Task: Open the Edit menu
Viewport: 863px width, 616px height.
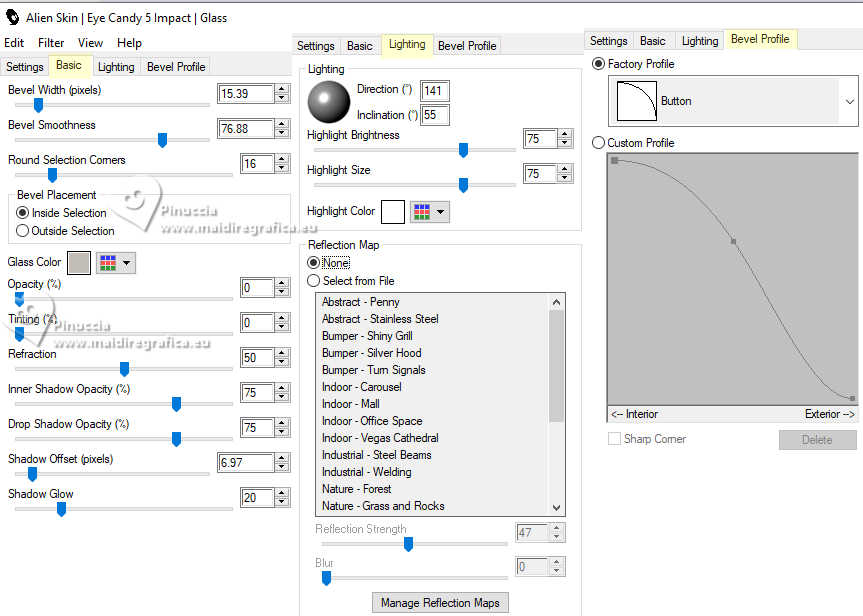Action: (14, 43)
